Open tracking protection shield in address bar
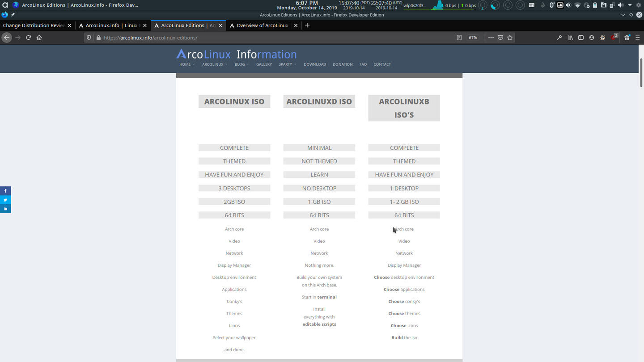This screenshot has height=362, width=644. (x=89, y=38)
